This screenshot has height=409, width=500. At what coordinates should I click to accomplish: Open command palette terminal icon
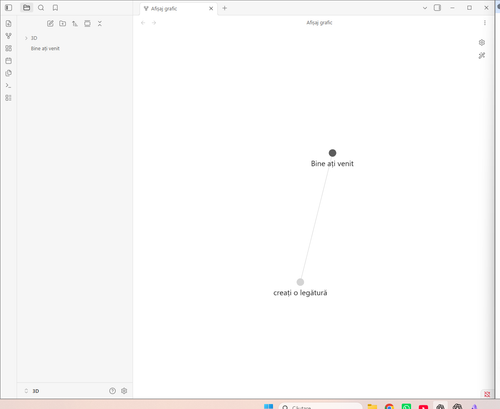coord(9,86)
